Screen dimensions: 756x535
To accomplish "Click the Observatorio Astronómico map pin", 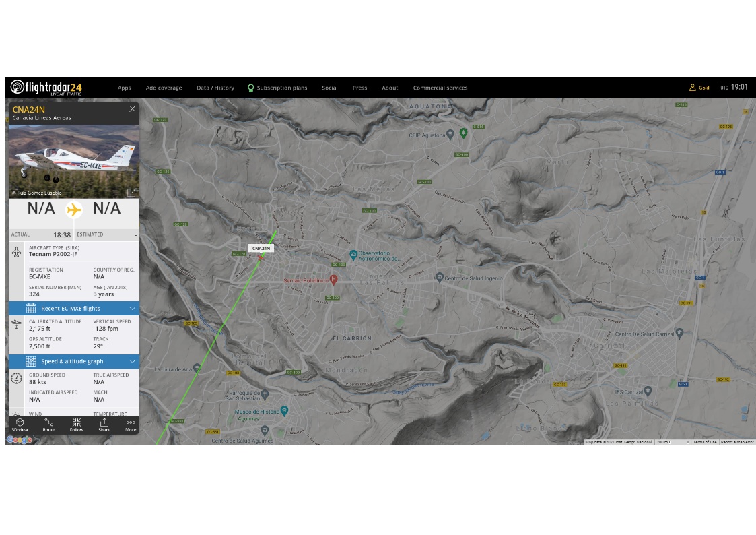I will pos(353,254).
